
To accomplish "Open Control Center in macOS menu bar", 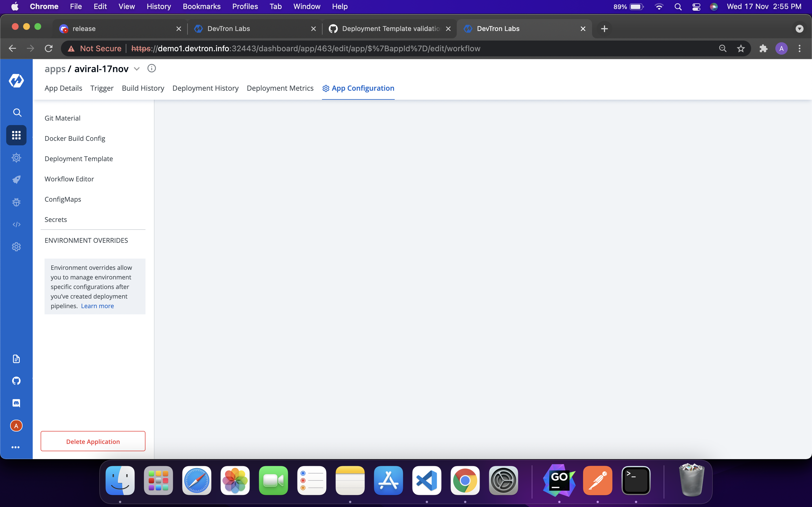I will pyautogui.click(x=696, y=7).
